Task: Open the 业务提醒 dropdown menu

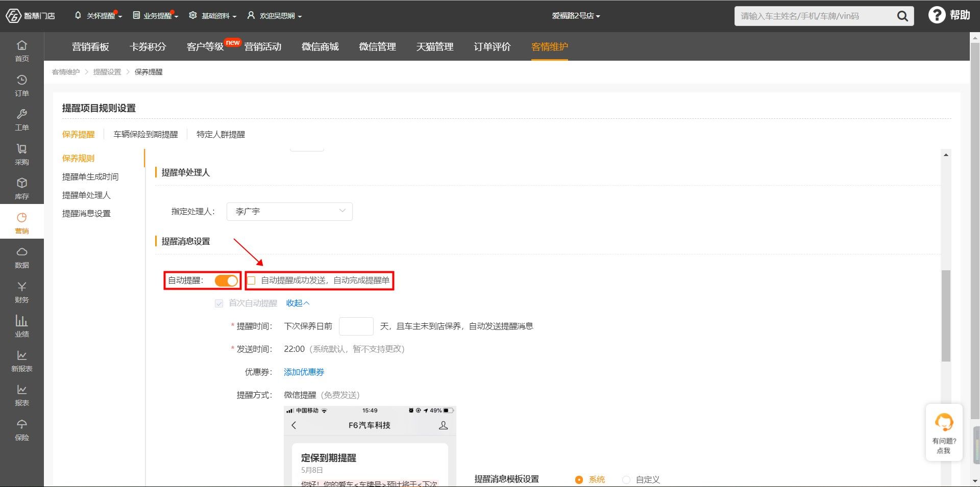Action: (x=155, y=16)
